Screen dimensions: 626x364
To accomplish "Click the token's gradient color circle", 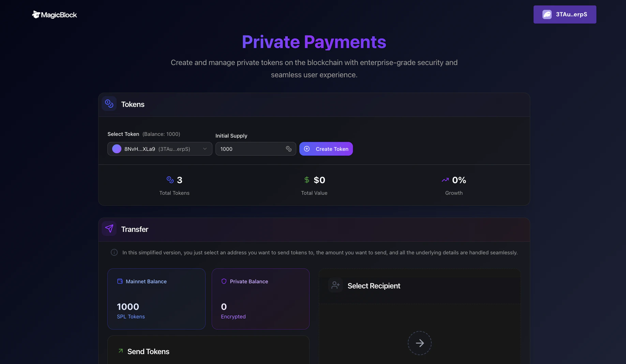I will pyautogui.click(x=116, y=149).
